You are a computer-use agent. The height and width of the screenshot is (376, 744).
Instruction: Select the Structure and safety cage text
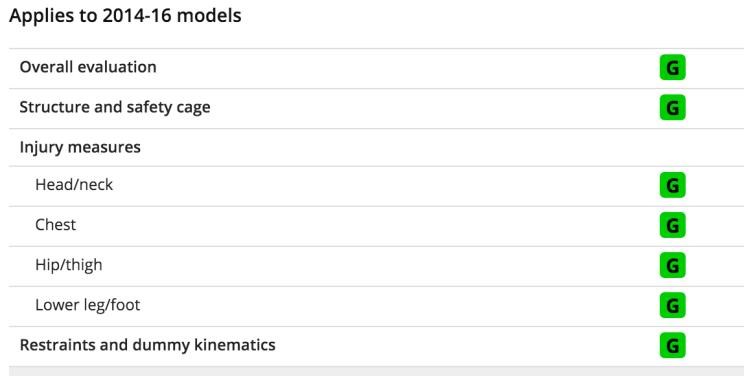click(115, 107)
